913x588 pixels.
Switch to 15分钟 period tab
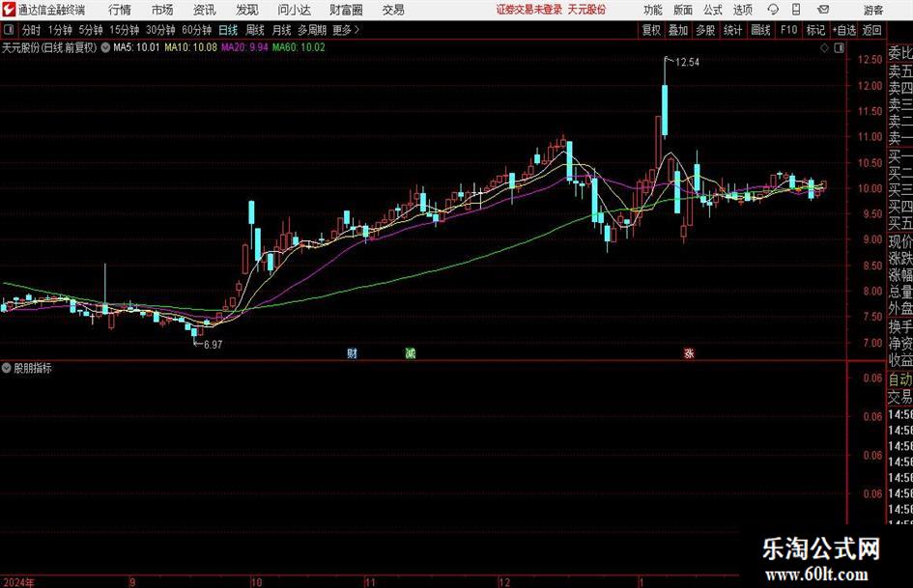tap(125, 30)
